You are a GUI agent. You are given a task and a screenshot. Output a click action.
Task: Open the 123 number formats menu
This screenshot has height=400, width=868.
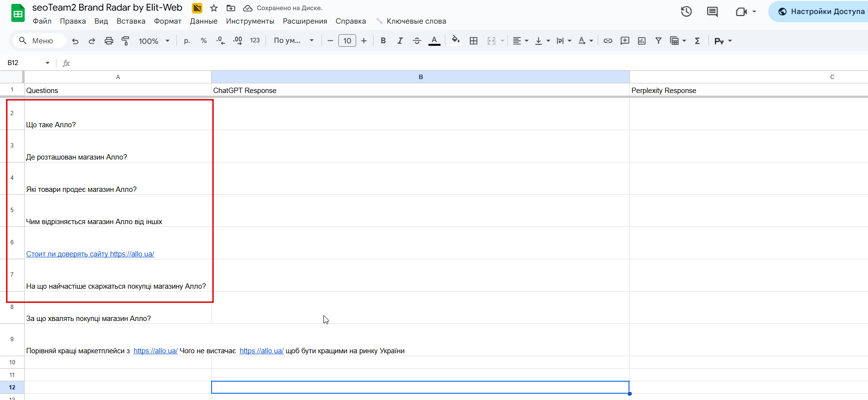point(255,41)
